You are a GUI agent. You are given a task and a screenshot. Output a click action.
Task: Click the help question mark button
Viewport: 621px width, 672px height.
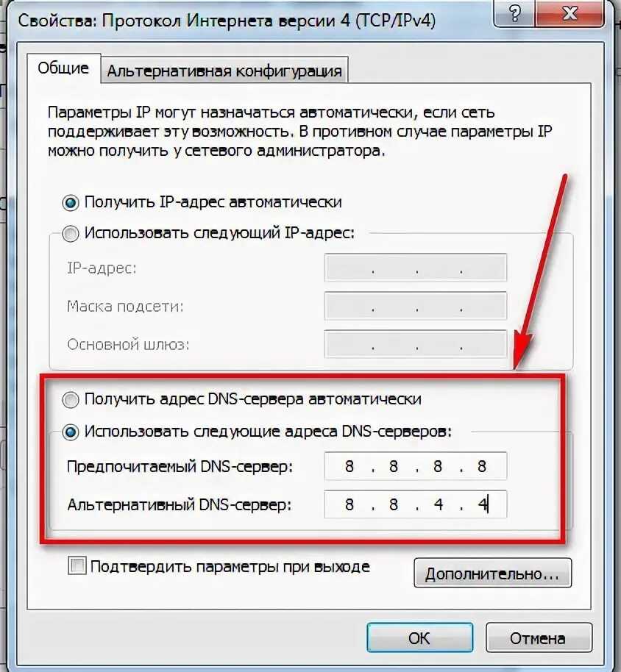514,12
